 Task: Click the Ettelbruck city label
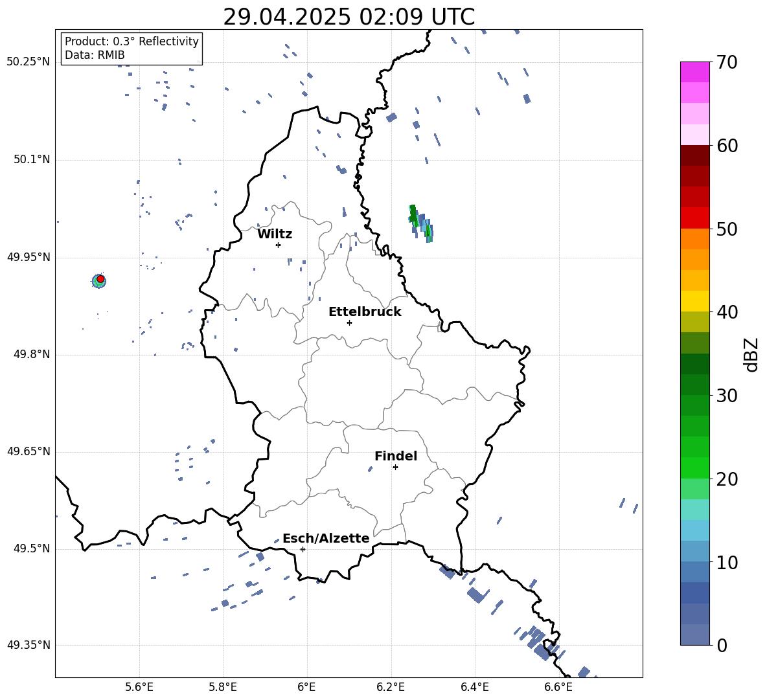365,312
